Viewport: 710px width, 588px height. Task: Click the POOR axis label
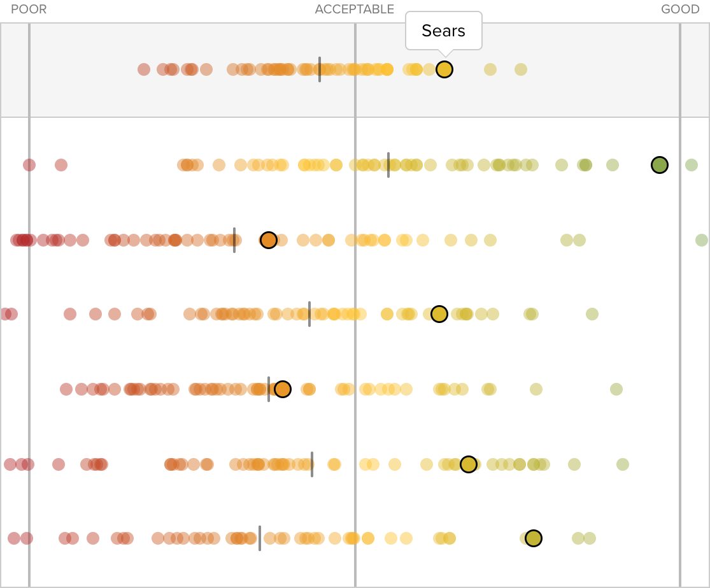(x=29, y=10)
